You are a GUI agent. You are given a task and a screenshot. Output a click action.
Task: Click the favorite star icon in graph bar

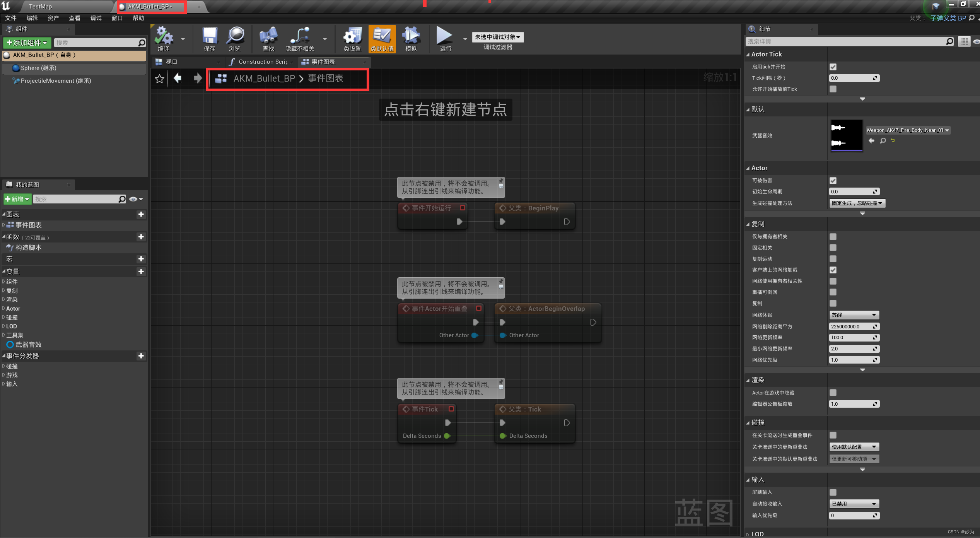tap(159, 79)
